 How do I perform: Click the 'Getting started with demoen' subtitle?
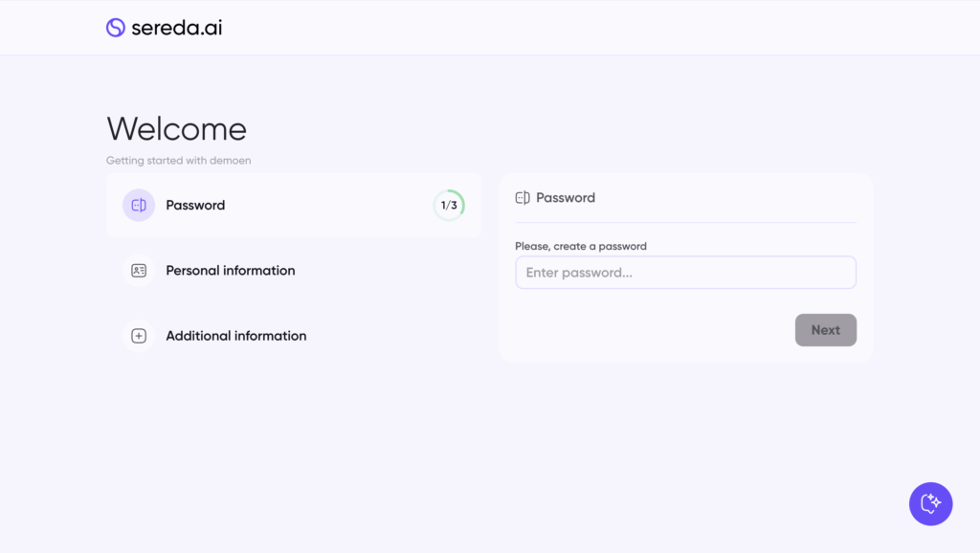pos(178,161)
